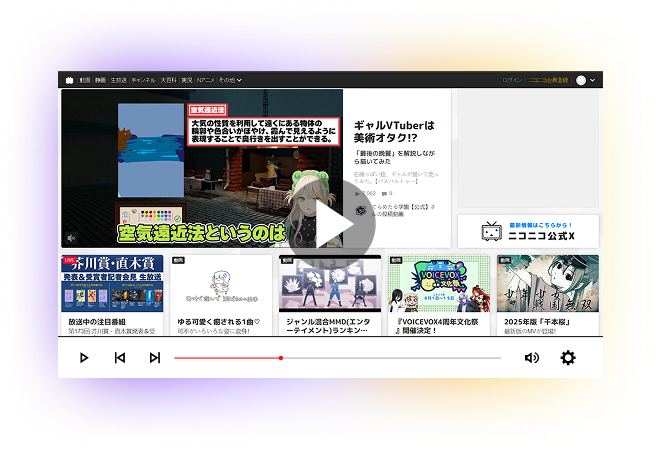
Task: Open the 実況 menu item
Action: point(186,80)
